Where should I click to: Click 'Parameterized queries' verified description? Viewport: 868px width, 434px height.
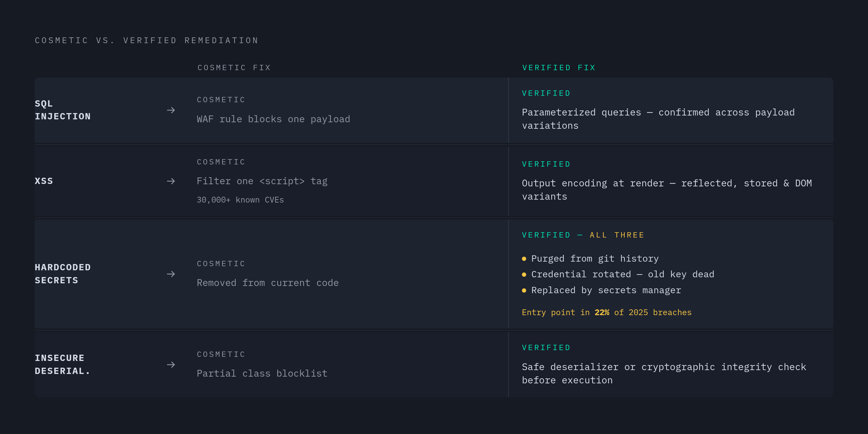pyautogui.click(x=658, y=119)
